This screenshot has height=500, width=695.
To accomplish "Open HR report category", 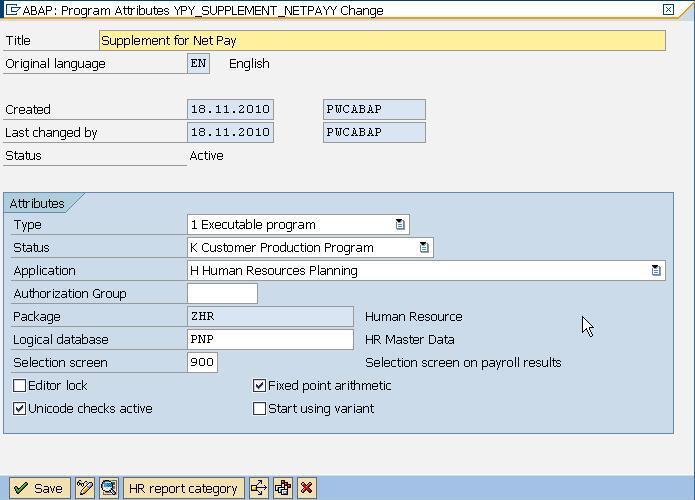I will 184,488.
